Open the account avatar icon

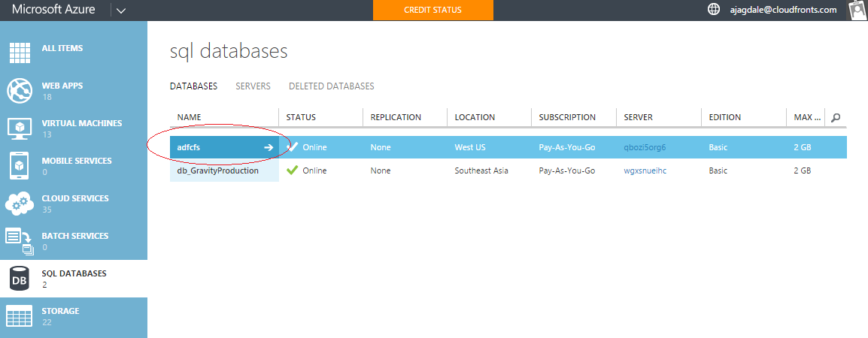pos(857,10)
